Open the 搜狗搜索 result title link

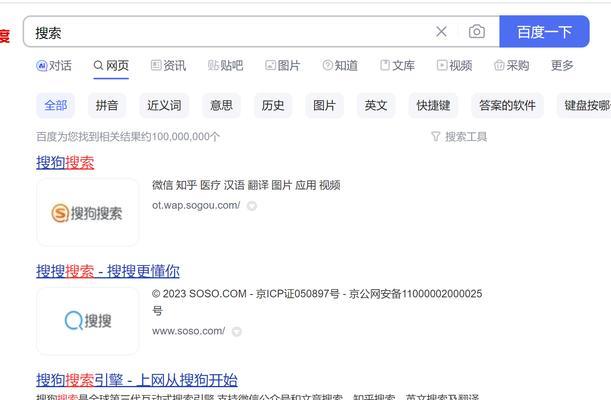click(x=65, y=162)
